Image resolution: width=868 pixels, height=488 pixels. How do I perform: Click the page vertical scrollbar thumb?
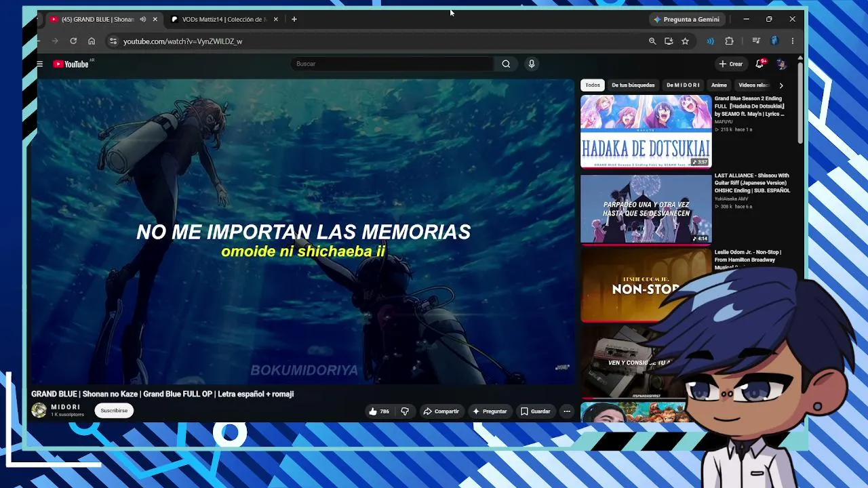tap(800, 102)
